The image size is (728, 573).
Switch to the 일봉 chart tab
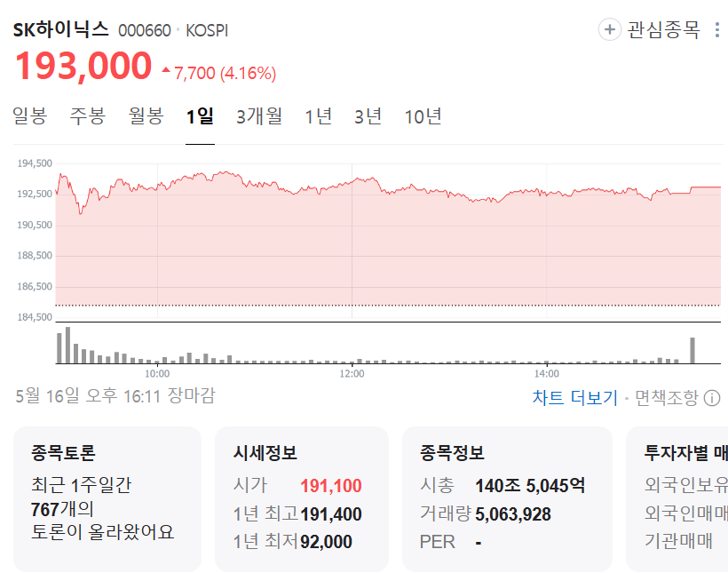[x=29, y=116]
